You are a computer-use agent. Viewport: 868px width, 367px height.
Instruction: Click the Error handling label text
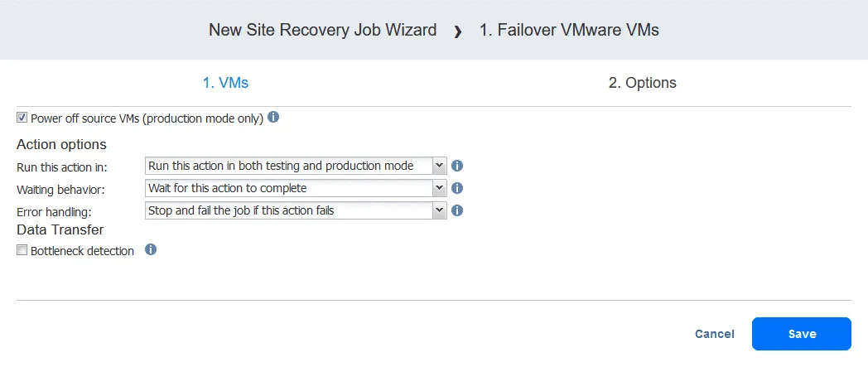point(51,211)
